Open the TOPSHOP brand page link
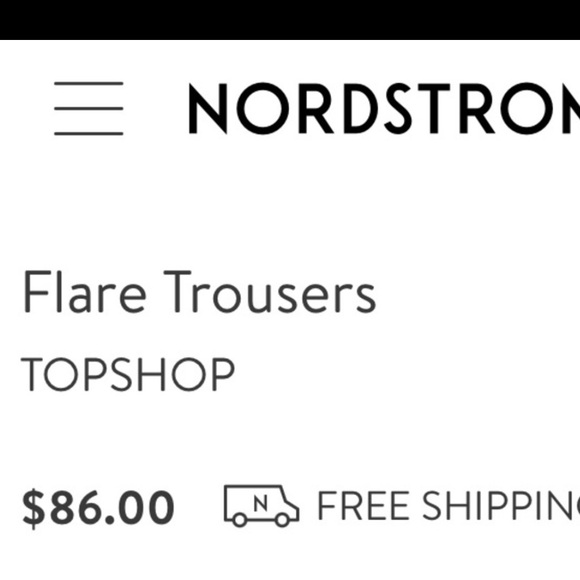Viewport: 580px width, 580px height. tap(128, 374)
